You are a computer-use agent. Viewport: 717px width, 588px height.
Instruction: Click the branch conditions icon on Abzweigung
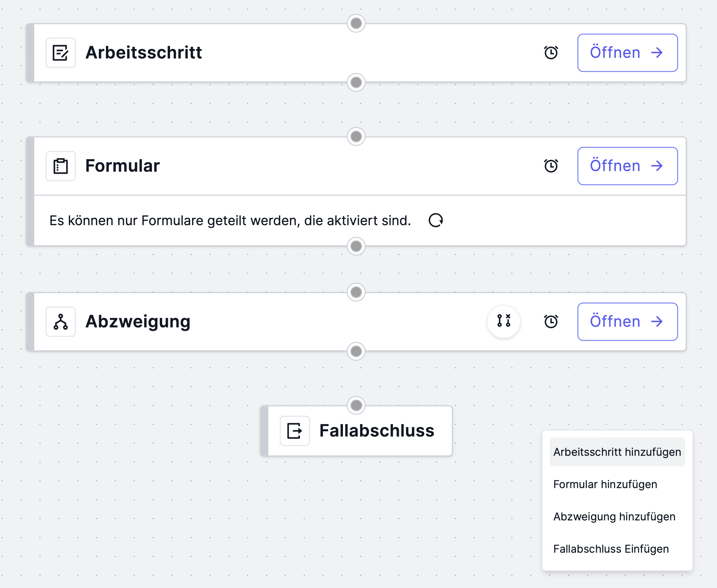504,321
